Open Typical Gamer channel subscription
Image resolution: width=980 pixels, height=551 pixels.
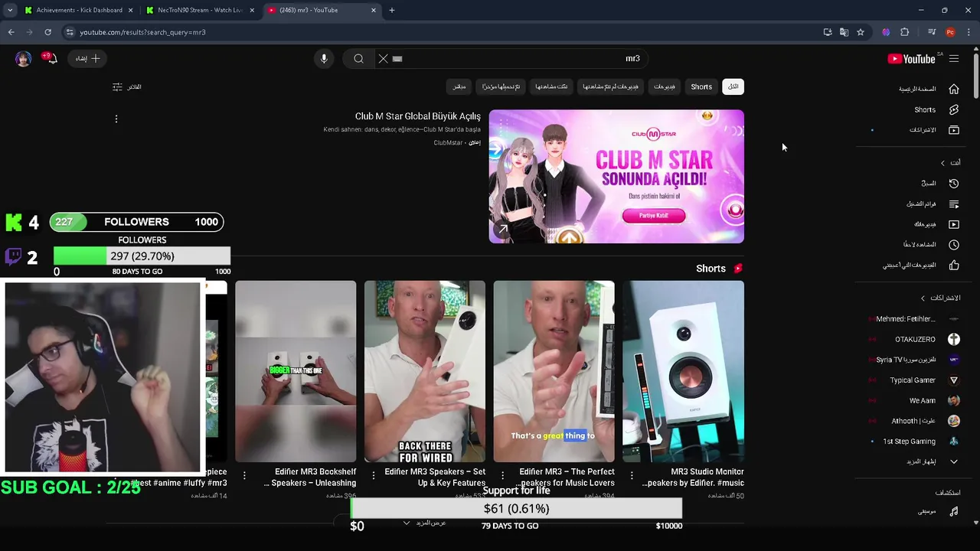915,380
